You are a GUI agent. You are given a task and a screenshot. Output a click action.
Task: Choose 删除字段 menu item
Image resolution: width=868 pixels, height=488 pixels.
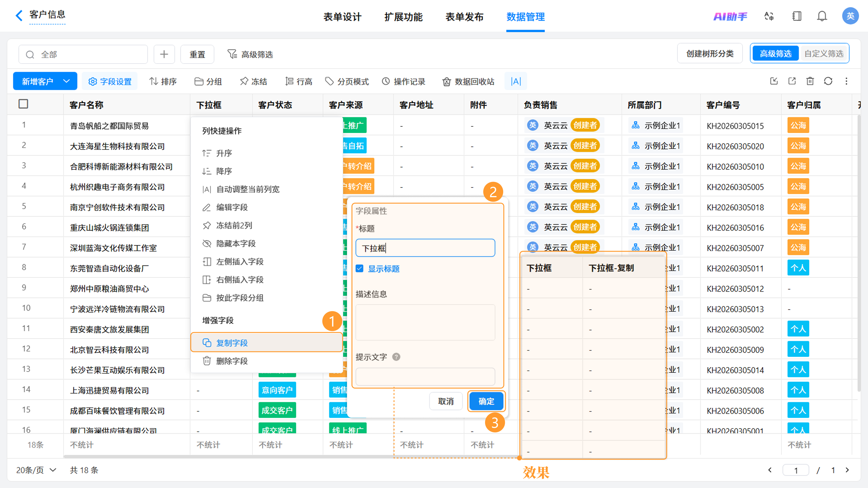266,361
